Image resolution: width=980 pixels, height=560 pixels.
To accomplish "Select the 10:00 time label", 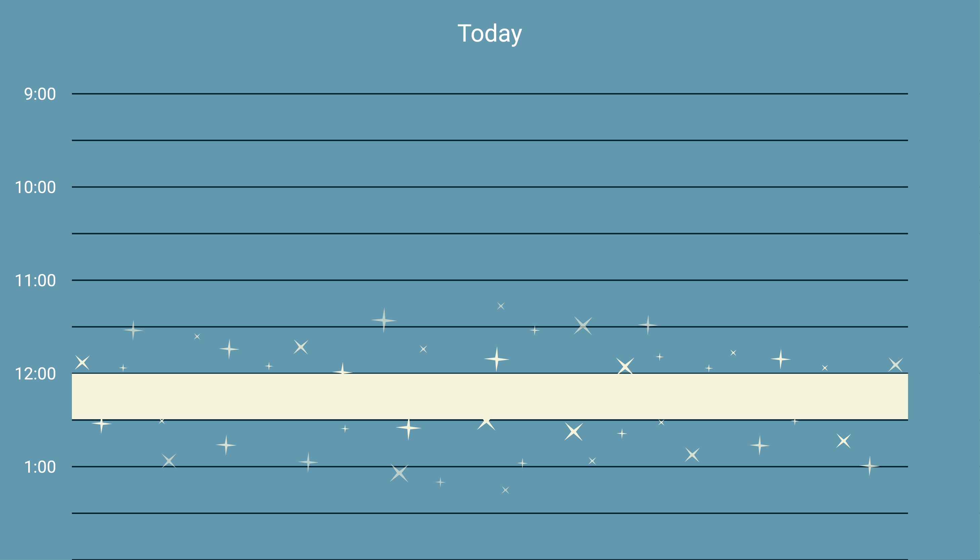I will pos(35,187).
